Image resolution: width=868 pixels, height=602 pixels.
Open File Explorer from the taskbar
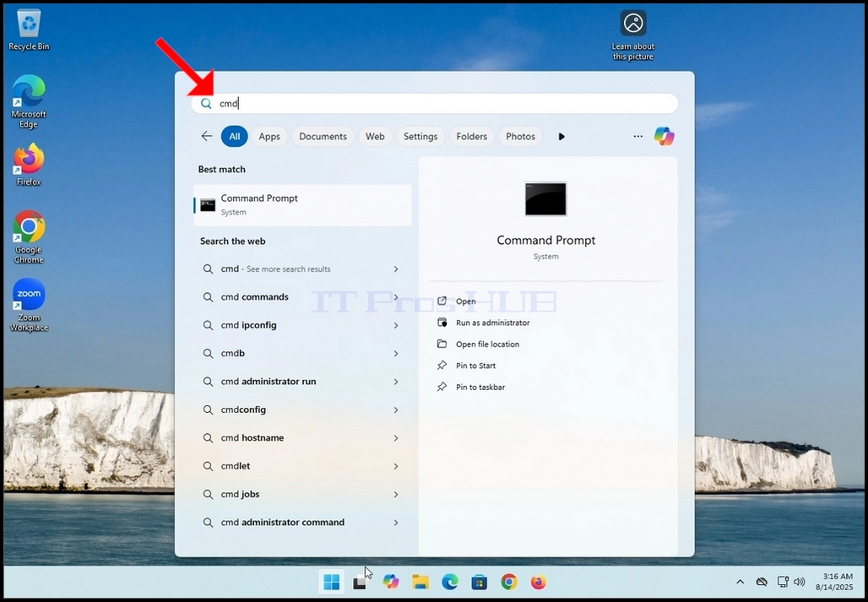click(x=420, y=582)
